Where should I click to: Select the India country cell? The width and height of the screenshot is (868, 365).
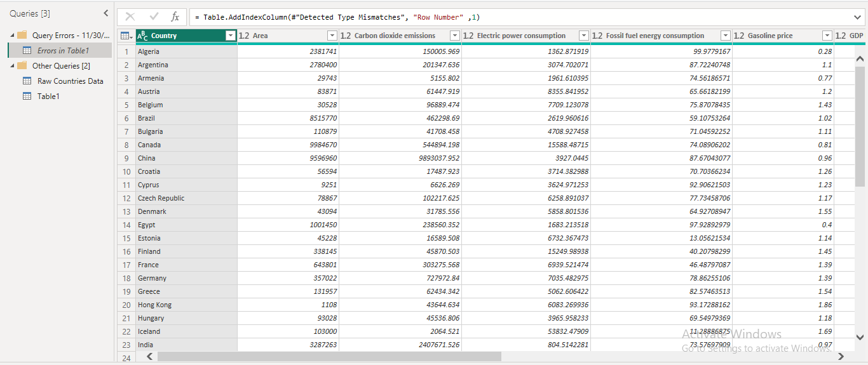(x=186, y=345)
